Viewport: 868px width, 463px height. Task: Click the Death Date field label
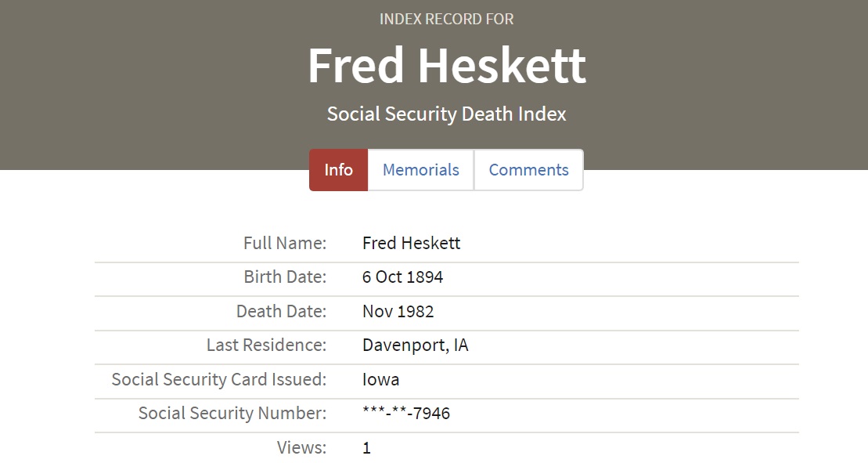pos(281,311)
